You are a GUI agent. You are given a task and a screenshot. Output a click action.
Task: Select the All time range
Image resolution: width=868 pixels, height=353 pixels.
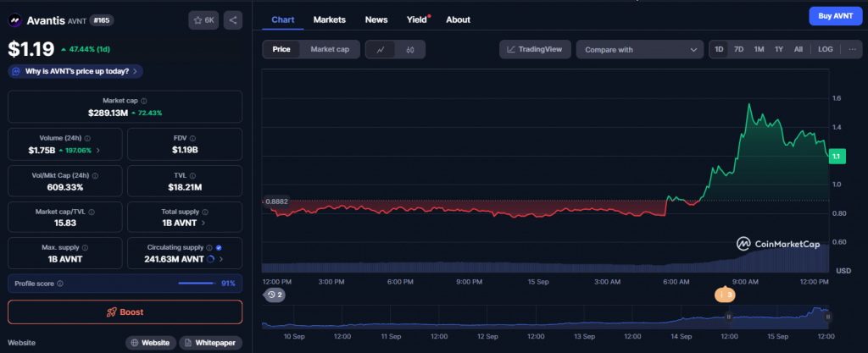[x=798, y=49]
